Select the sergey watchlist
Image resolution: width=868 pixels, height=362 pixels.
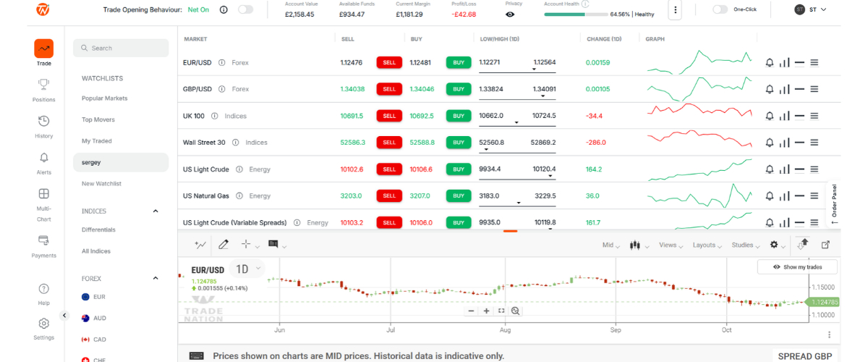(x=121, y=162)
